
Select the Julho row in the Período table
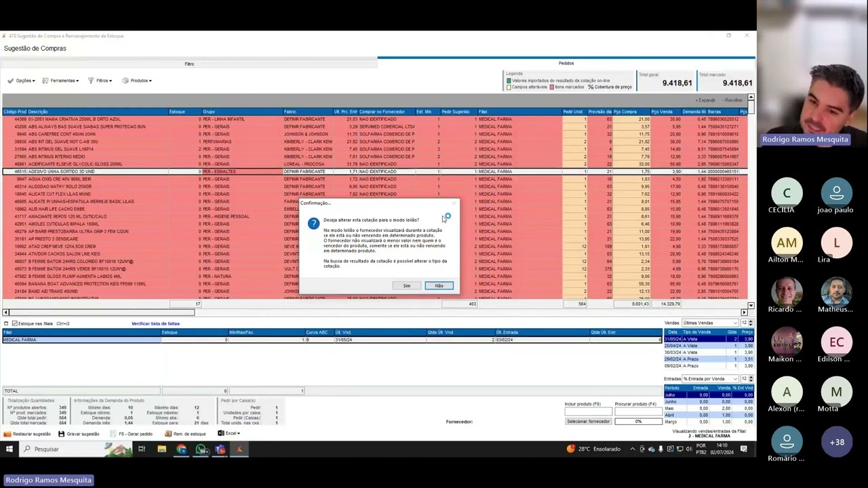pos(709,394)
